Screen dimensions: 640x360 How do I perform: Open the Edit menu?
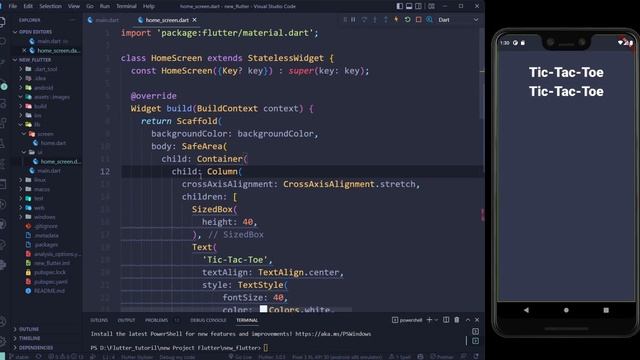tap(28, 6)
